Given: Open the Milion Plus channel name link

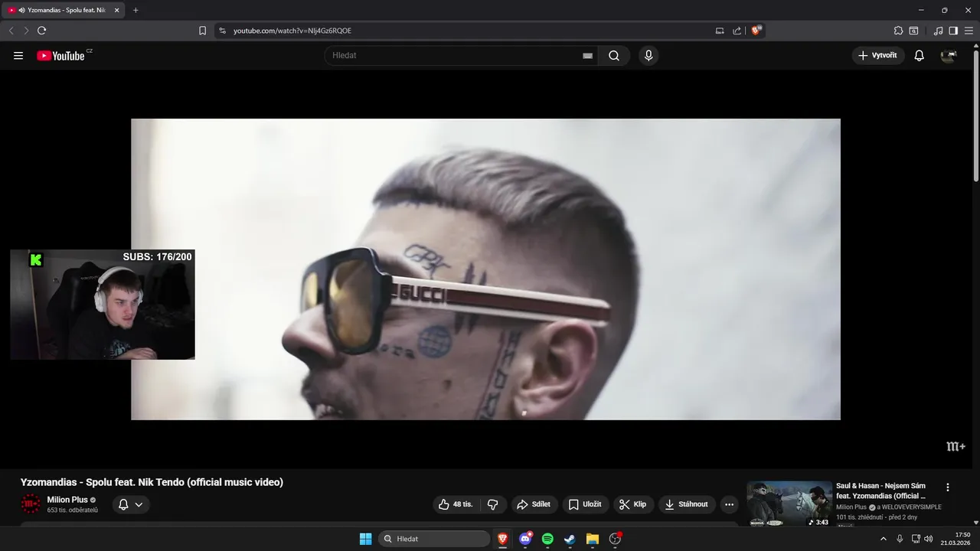Looking at the screenshot, I should coord(67,500).
